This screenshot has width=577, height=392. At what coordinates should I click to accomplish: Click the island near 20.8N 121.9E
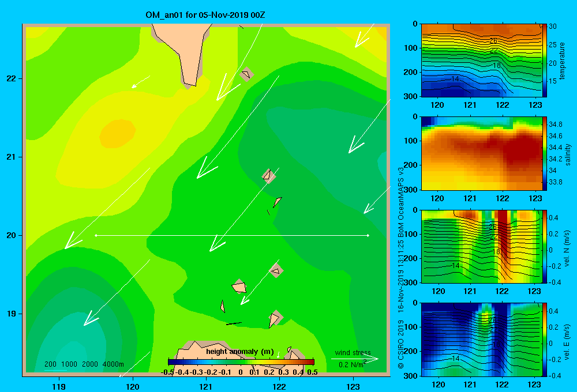[x=269, y=176]
